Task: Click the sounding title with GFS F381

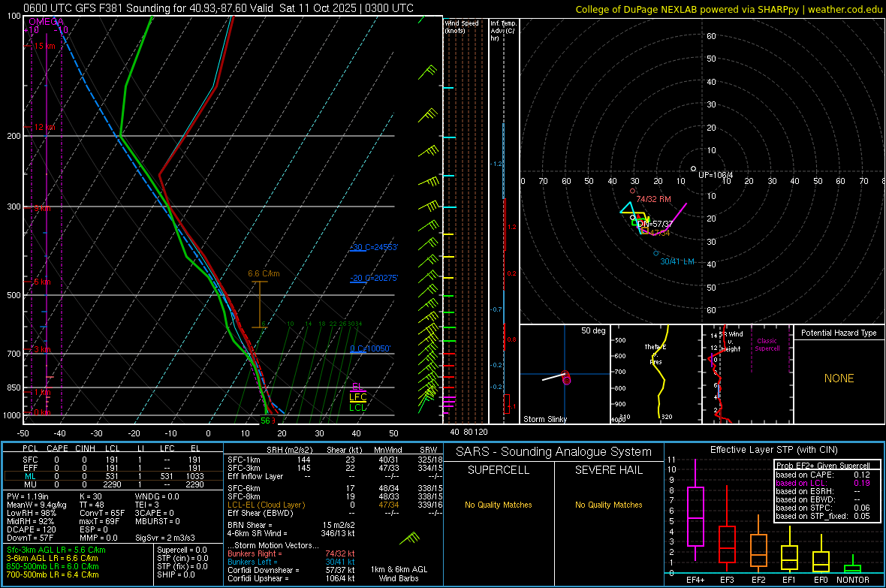Action: coord(218,8)
